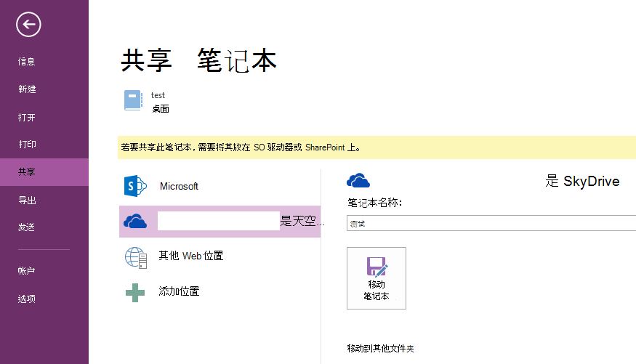
Task: Select 添加位置 option
Action: coord(179,291)
